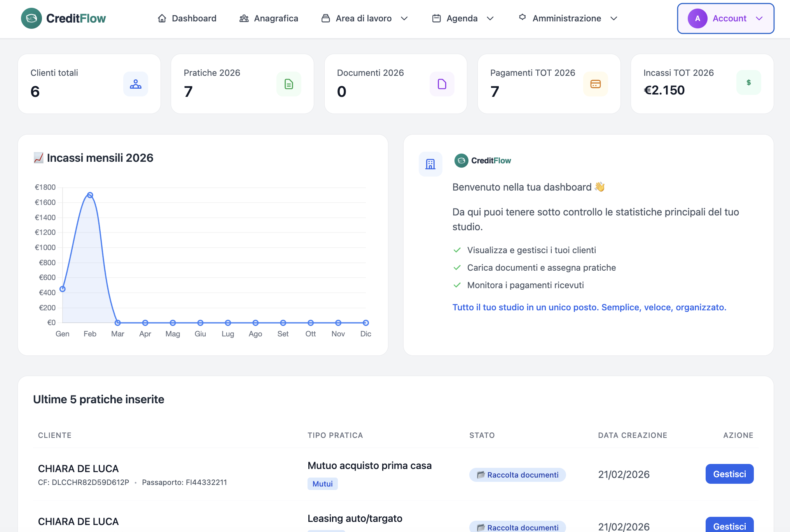Open the Agenda dropdown menu

pyautogui.click(x=490, y=18)
